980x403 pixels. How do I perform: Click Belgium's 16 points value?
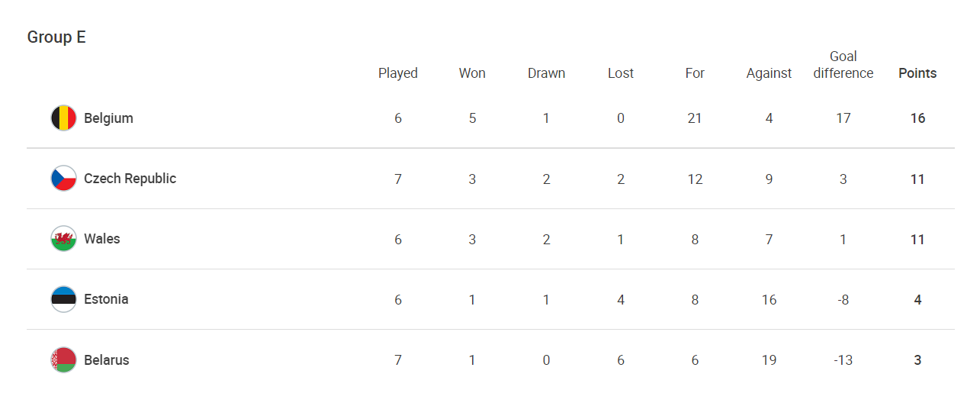pos(917,118)
